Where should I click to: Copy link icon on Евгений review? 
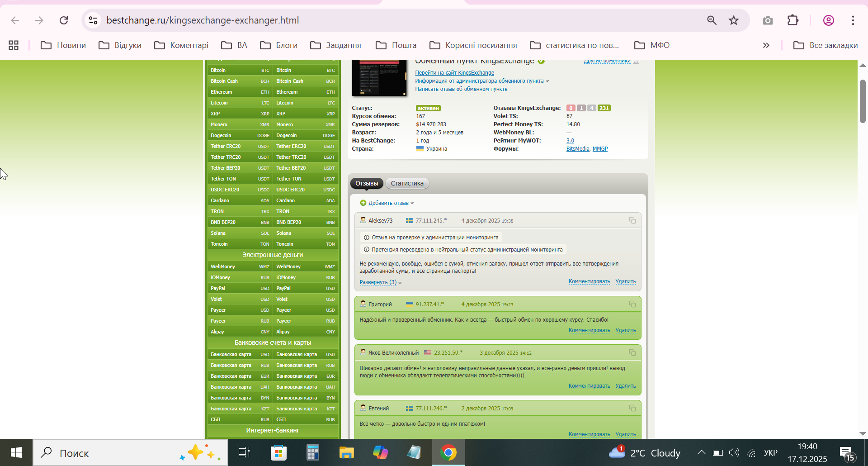632,408
